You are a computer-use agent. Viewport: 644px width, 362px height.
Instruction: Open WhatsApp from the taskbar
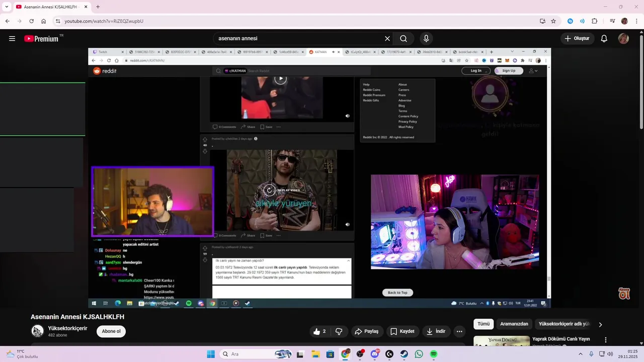point(419,354)
